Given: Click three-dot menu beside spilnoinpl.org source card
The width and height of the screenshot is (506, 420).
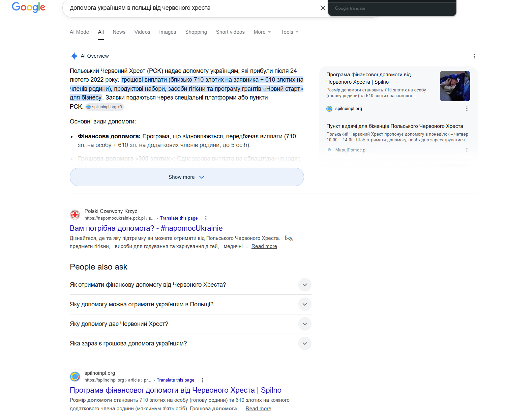Looking at the screenshot, I should point(467,109).
